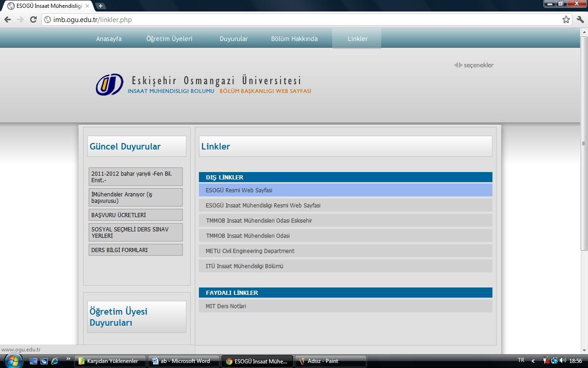Click the Show Desktop quick launch icon
This screenshot has height=368, width=588.
34,361
